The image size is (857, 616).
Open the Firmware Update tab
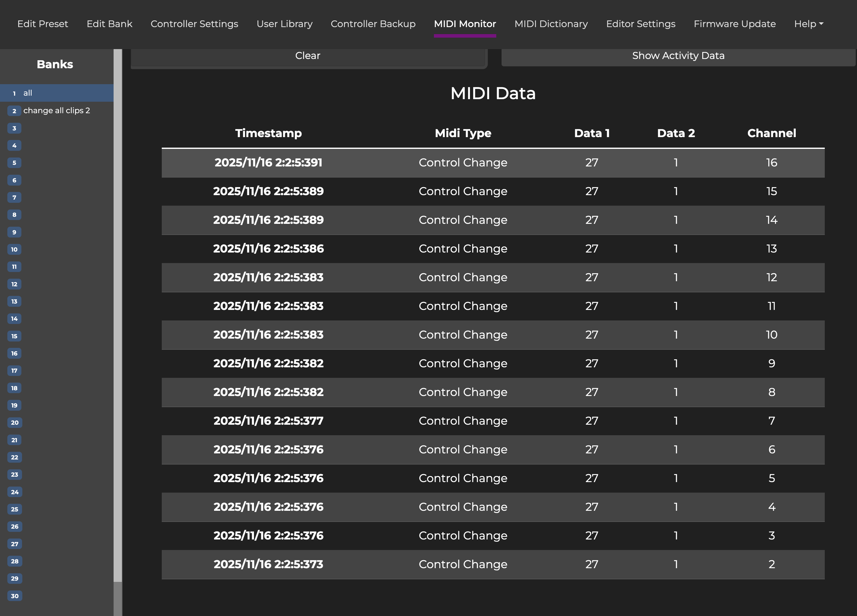coord(734,24)
